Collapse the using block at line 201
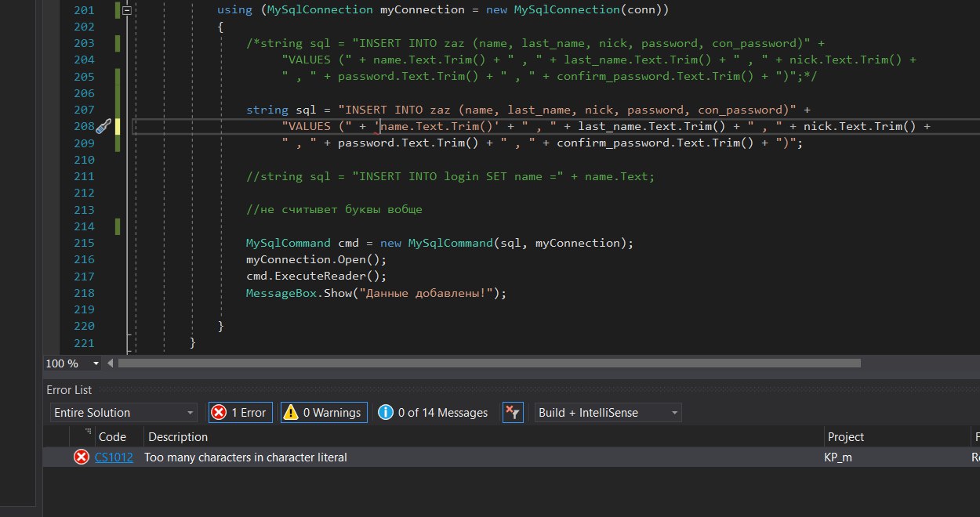This screenshot has height=517, width=980. coord(127,10)
